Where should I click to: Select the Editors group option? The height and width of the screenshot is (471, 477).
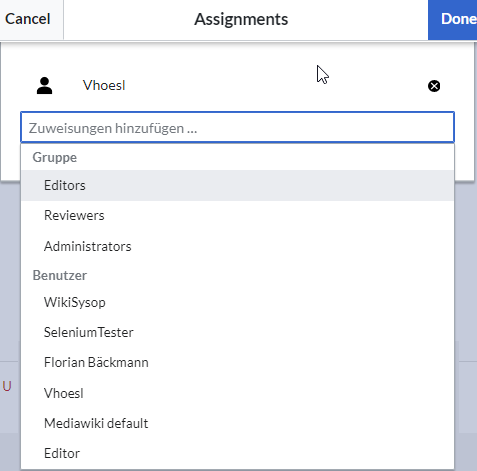pyautogui.click(x=237, y=185)
